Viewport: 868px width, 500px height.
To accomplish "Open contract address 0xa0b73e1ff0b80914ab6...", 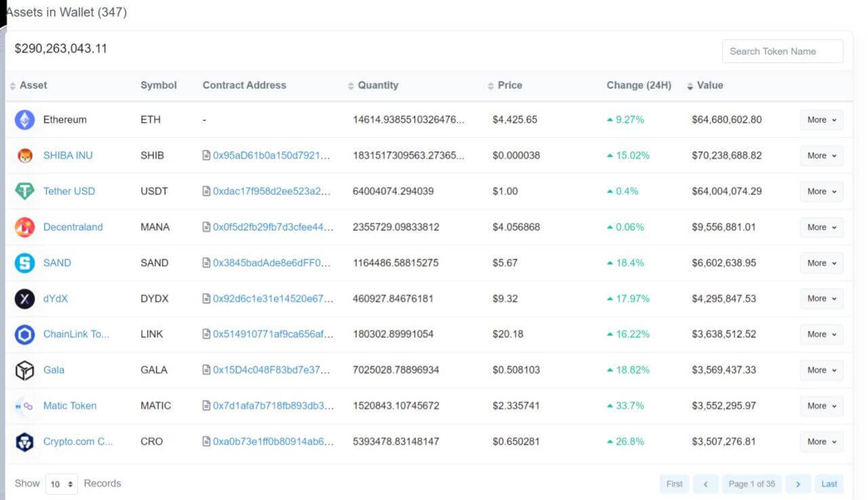I will pos(273,442).
